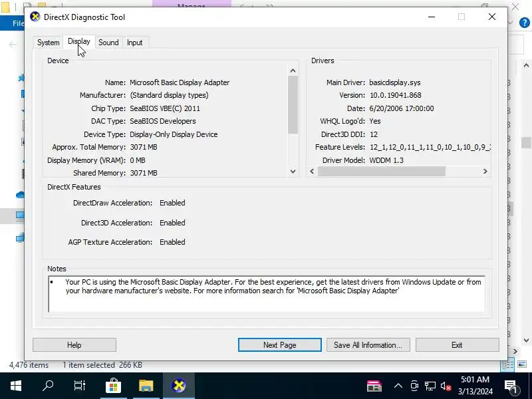This screenshot has width=532, height=399.
Task: Click the version 10.0.19041.868 value
Action: point(395,95)
